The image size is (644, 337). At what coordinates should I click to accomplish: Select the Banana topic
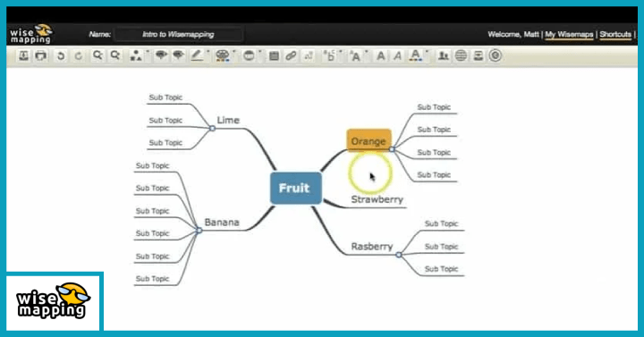(x=222, y=223)
